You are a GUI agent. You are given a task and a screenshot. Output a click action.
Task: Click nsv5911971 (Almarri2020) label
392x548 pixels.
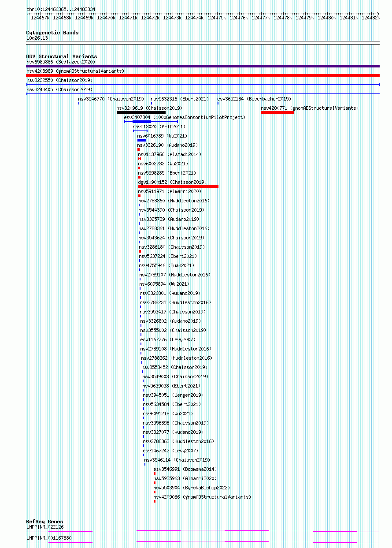pyautogui.click(x=170, y=192)
